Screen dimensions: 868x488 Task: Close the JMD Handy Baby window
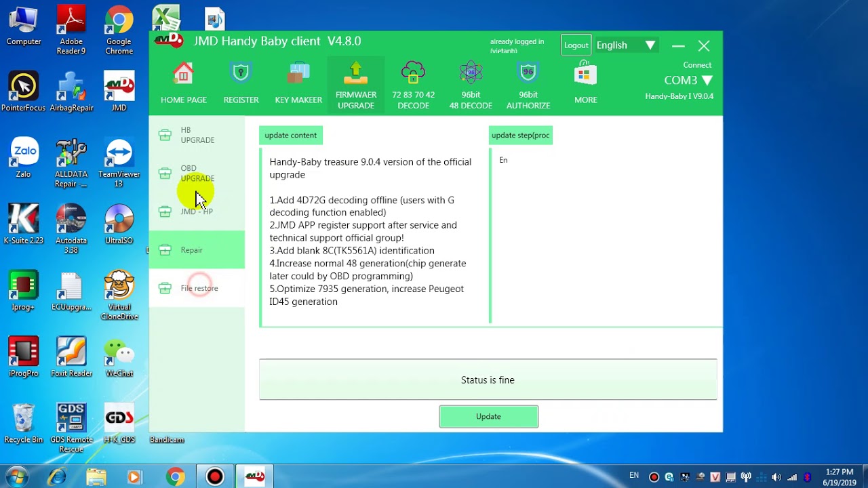704,46
